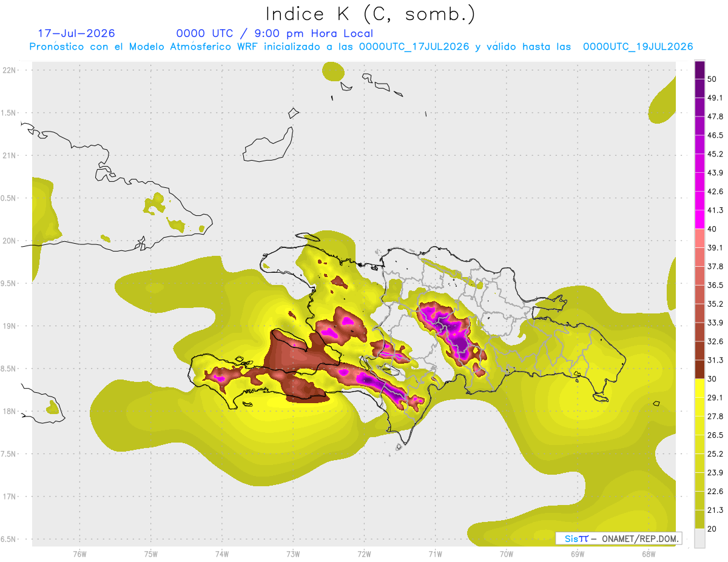Select the salmon pink swatch below 40
728x562 pixels.
699,238
